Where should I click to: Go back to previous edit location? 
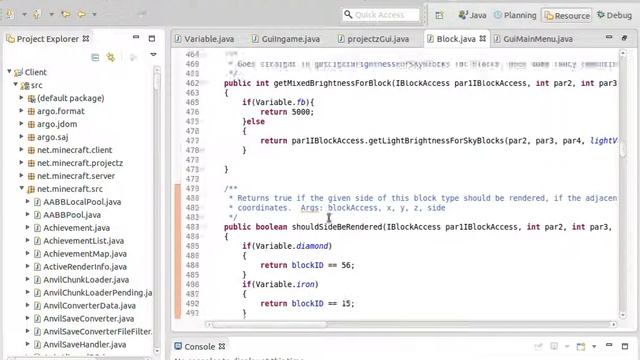(x=65, y=14)
